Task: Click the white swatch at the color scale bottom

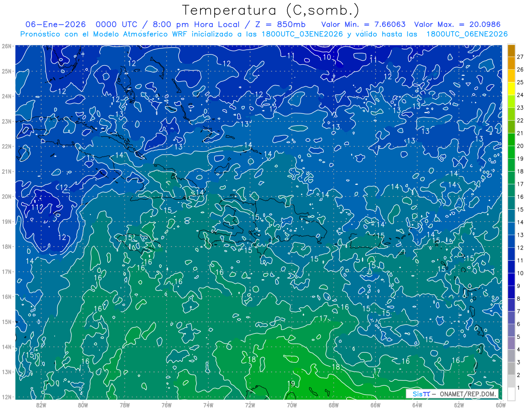Action: [511, 394]
